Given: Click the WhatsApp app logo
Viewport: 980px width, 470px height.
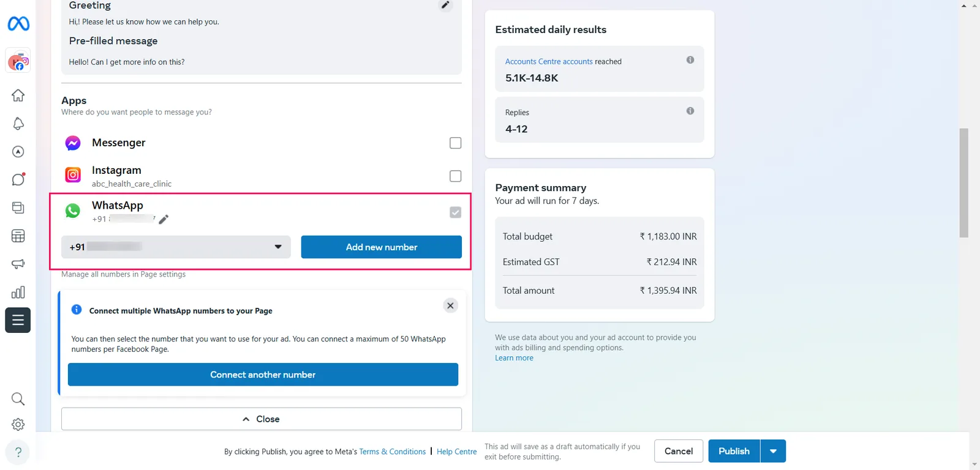Looking at the screenshot, I should click(73, 211).
